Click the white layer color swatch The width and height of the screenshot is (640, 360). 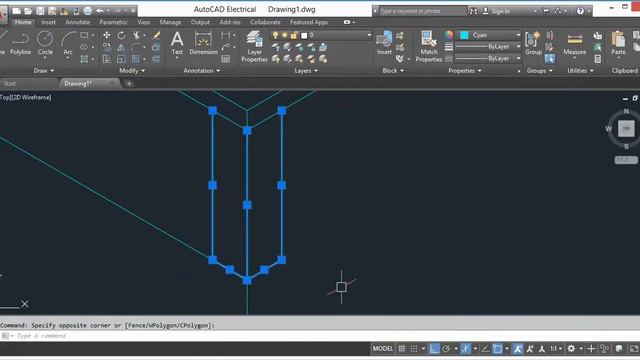point(304,36)
